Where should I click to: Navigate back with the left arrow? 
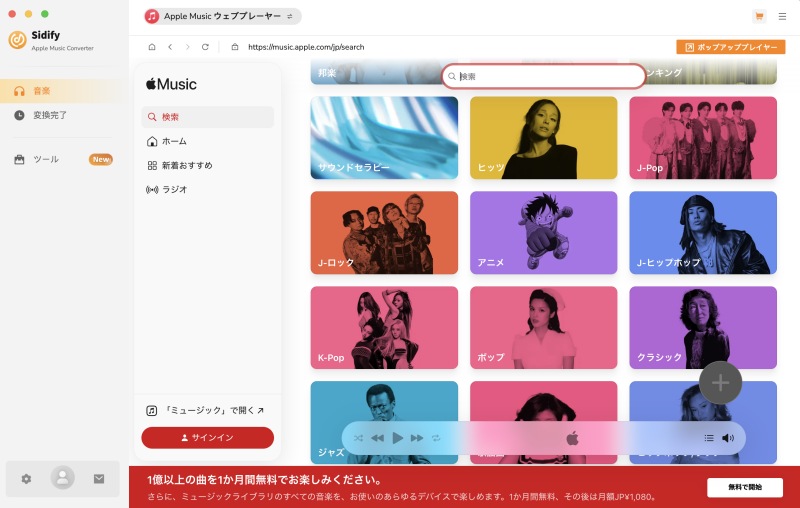click(x=170, y=47)
